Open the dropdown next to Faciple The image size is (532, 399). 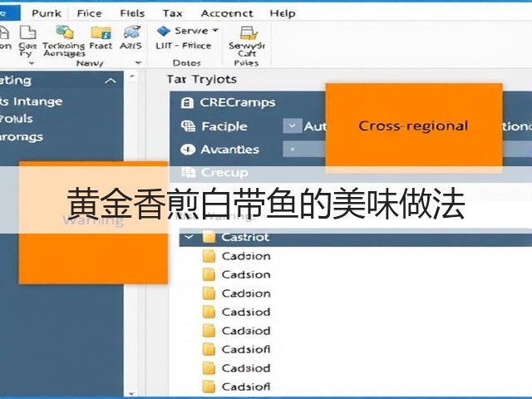pos(292,126)
